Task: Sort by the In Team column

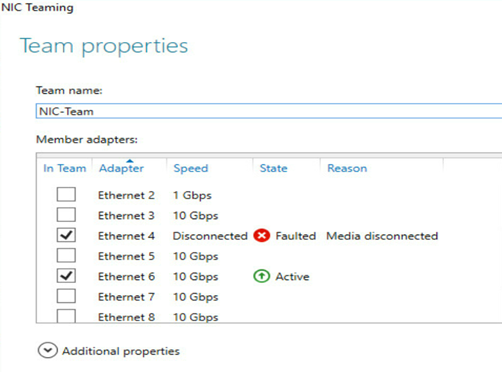Action: 65,168
